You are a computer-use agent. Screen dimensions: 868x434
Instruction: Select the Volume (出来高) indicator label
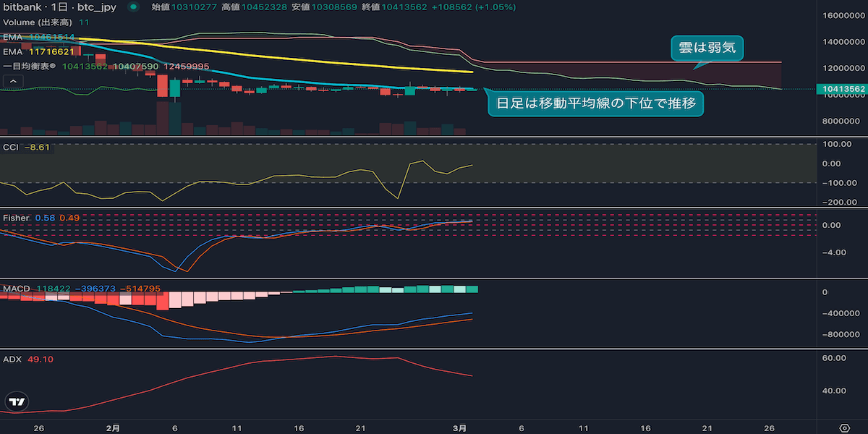38,22
